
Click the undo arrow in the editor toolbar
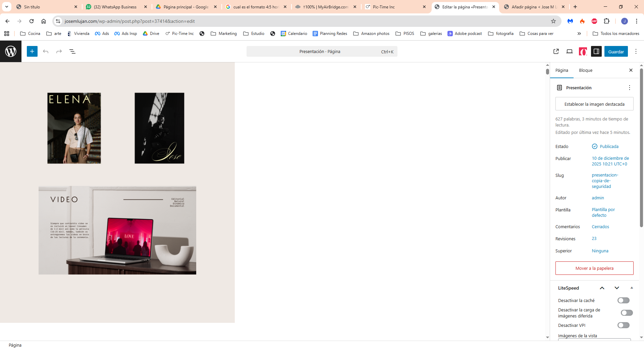point(46,51)
